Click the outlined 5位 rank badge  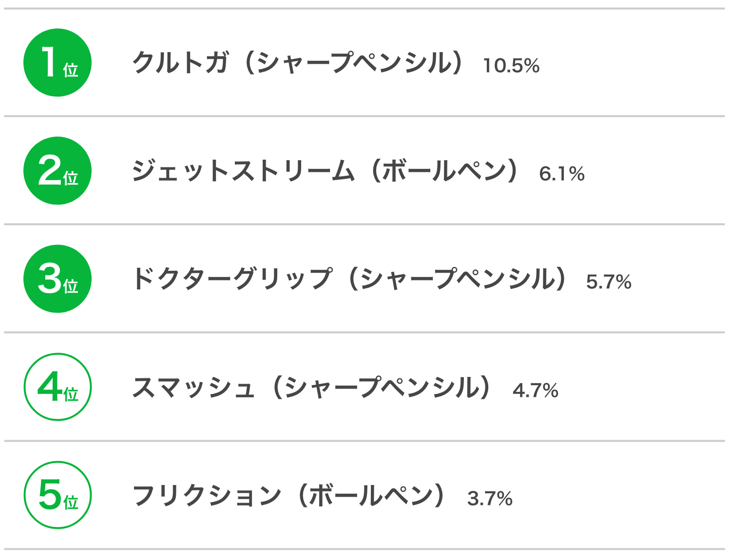(58, 495)
